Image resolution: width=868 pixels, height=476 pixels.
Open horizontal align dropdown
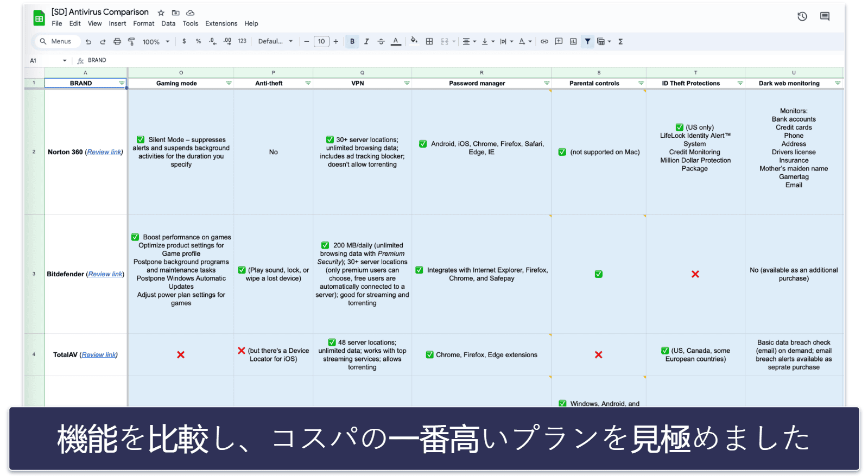click(x=469, y=41)
